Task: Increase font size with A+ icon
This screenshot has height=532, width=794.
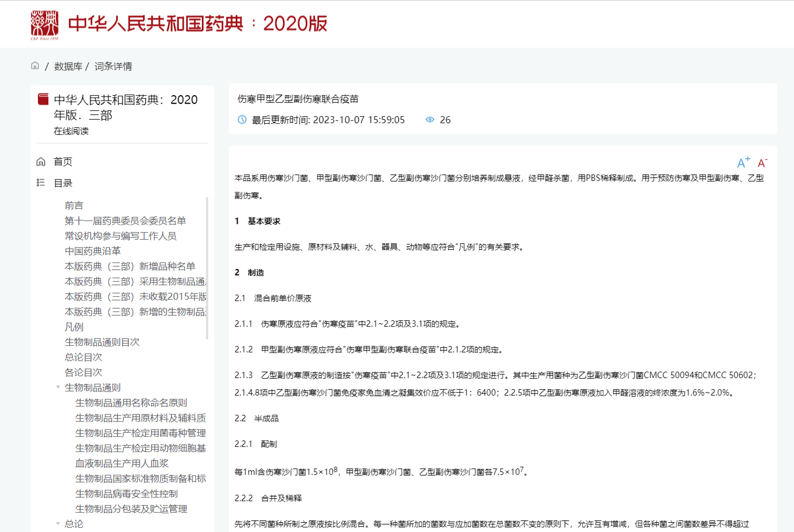Action: tap(744, 163)
